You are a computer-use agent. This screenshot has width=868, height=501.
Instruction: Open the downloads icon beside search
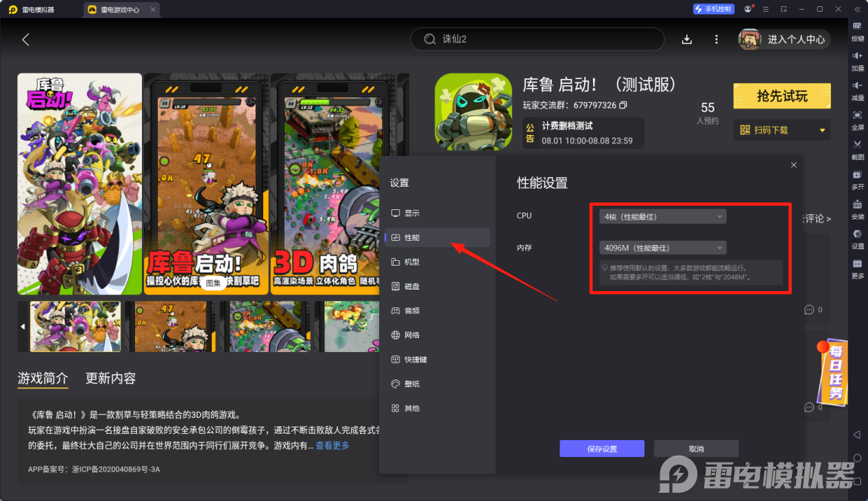pos(687,39)
